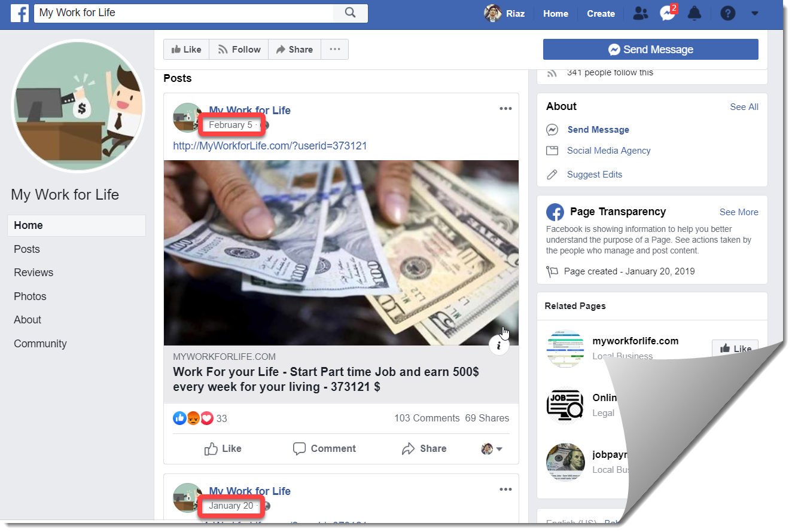Select About in the page sidebar
This screenshot has height=532, width=792.
28,320
